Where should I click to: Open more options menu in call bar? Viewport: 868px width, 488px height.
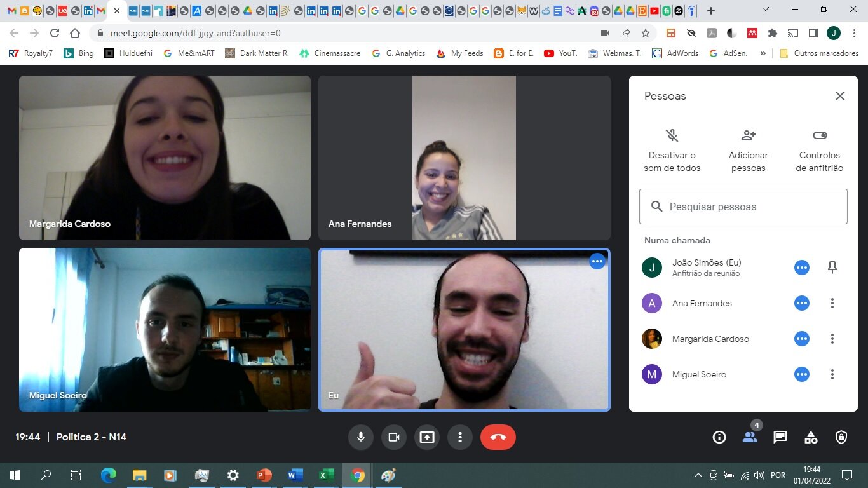460,437
